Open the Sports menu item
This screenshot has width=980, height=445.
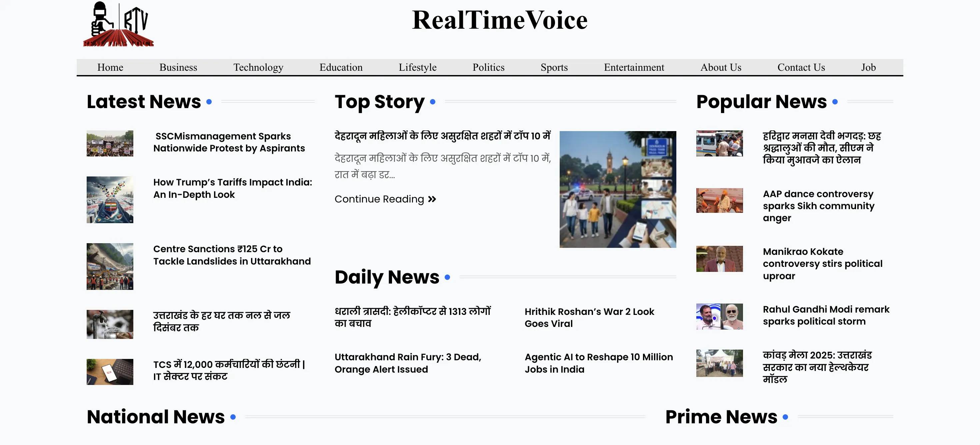(x=554, y=67)
